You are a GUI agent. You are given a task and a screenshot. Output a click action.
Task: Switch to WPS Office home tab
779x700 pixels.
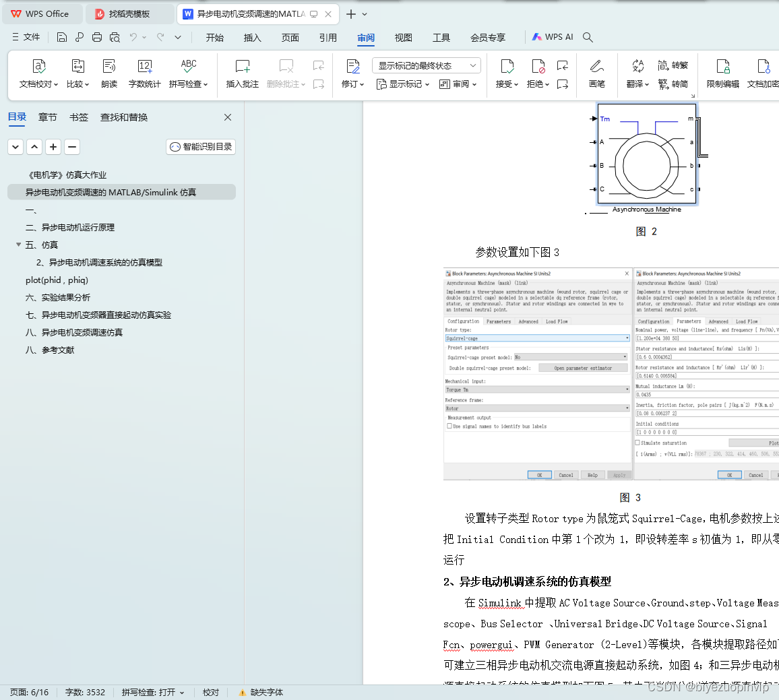(42, 14)
